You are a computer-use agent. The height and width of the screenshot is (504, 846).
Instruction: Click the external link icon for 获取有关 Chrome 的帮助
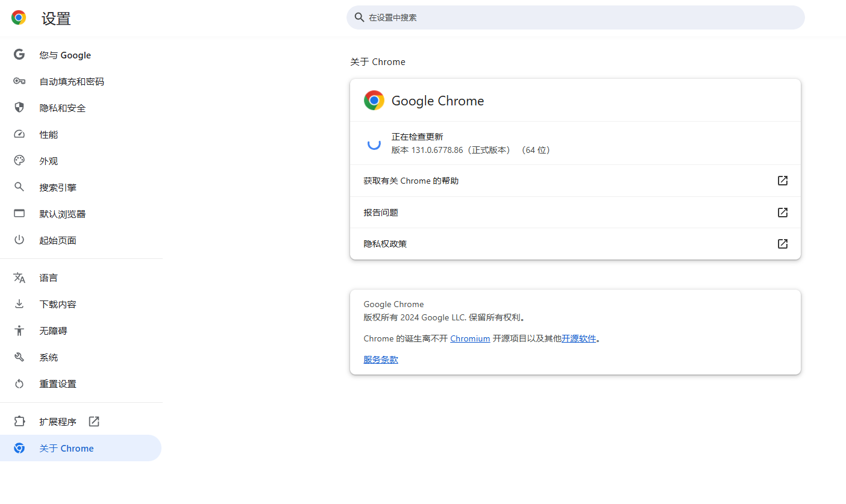click(x=783, y=181)
